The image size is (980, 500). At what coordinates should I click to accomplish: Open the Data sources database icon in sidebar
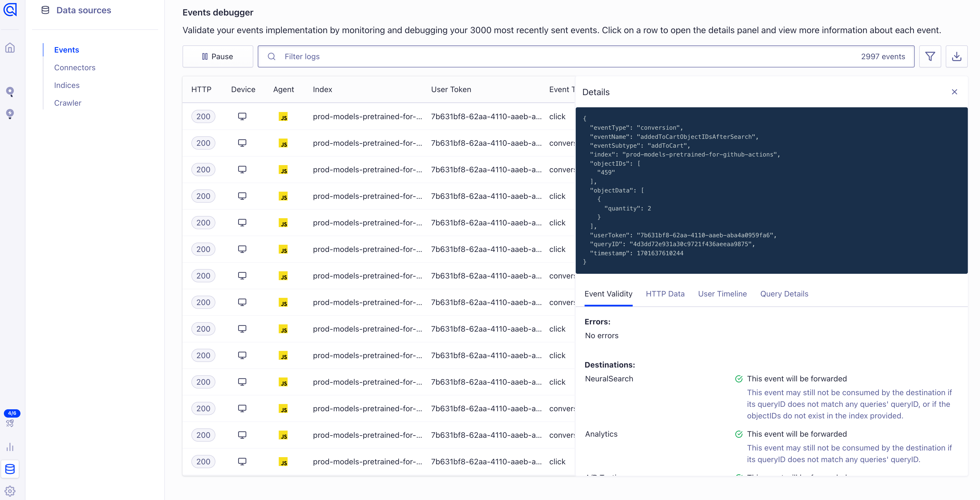coord(10,469)
